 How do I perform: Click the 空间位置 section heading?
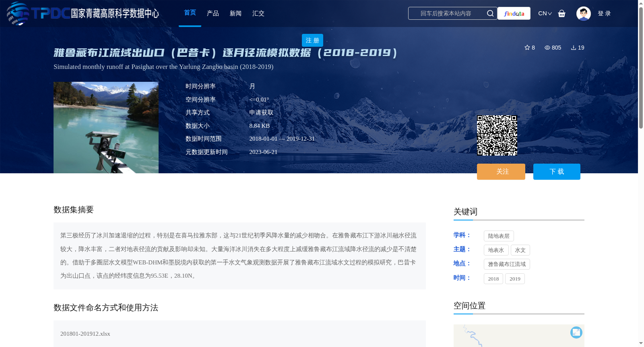pos(470,305)
